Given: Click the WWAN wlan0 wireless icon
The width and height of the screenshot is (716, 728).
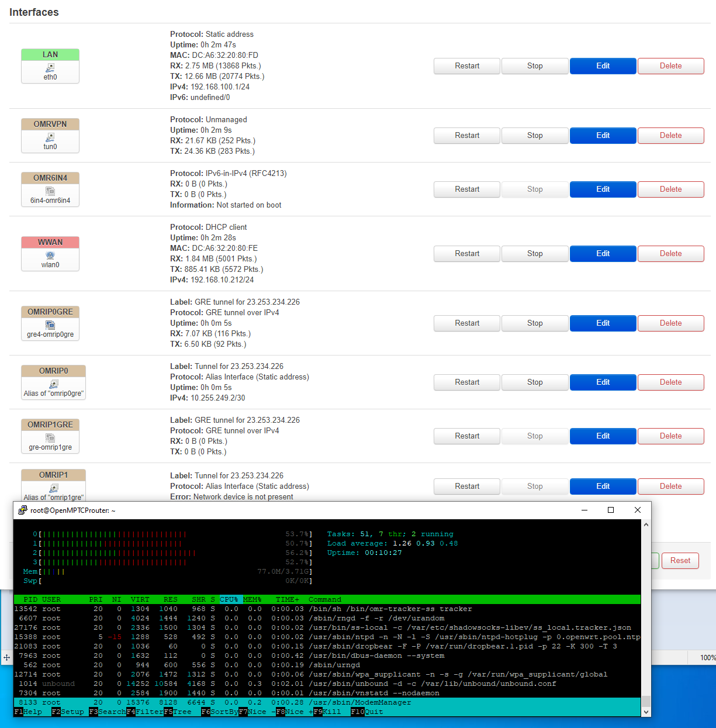Looking at the screenshot, I should coord(50,256).
